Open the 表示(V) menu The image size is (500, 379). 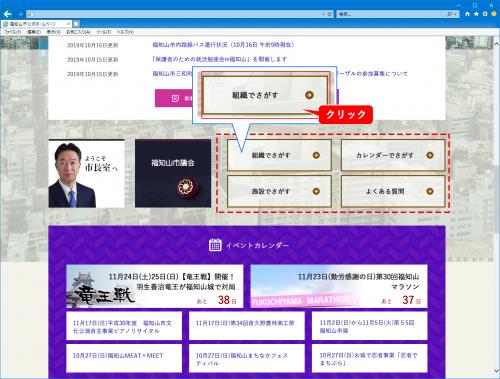[x=53, y=32]
